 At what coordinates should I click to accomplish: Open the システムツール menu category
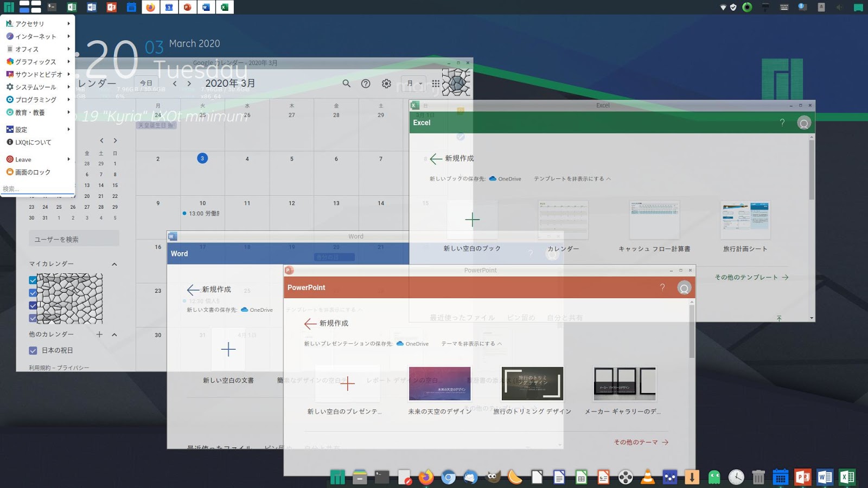point(38,87)
